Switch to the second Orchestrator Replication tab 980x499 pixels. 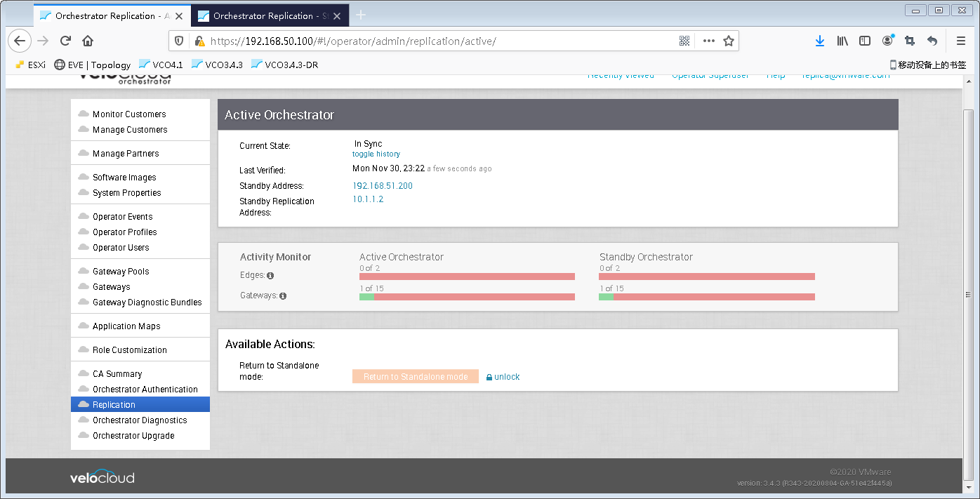pos(270,15)
